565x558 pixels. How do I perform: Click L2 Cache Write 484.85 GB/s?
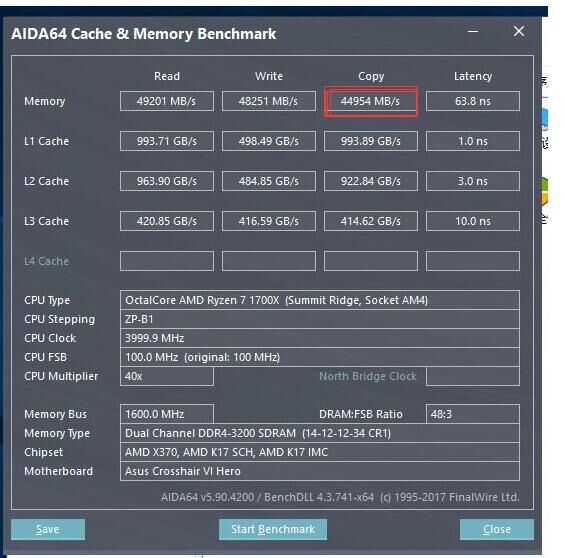point(269,181)
